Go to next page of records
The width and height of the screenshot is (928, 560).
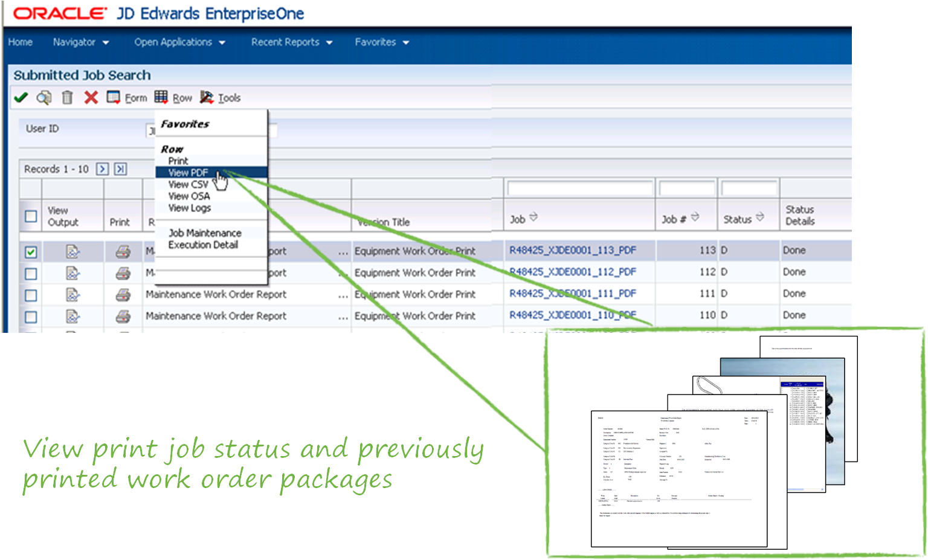click(x=103, y=169)
